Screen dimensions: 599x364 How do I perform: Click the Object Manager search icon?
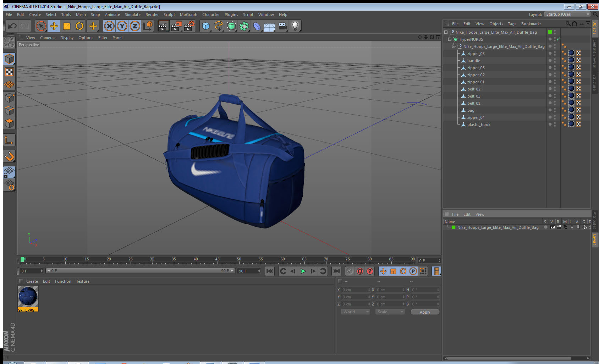(x=568, y=24)
